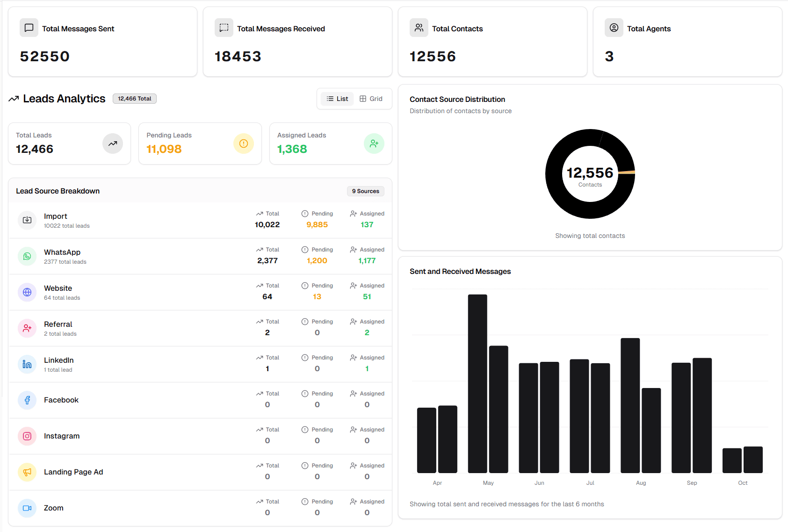Image resolution: width=788 pixels, height=532 pixels.
Task: Switch to Grid view
Action: pos(372,99)
